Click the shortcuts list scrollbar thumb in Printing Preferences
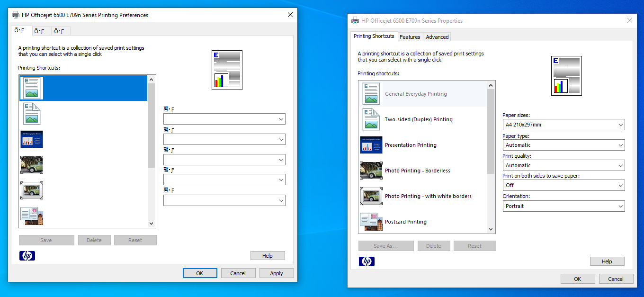This screenshot has height=297, width=644. [152, 126]
